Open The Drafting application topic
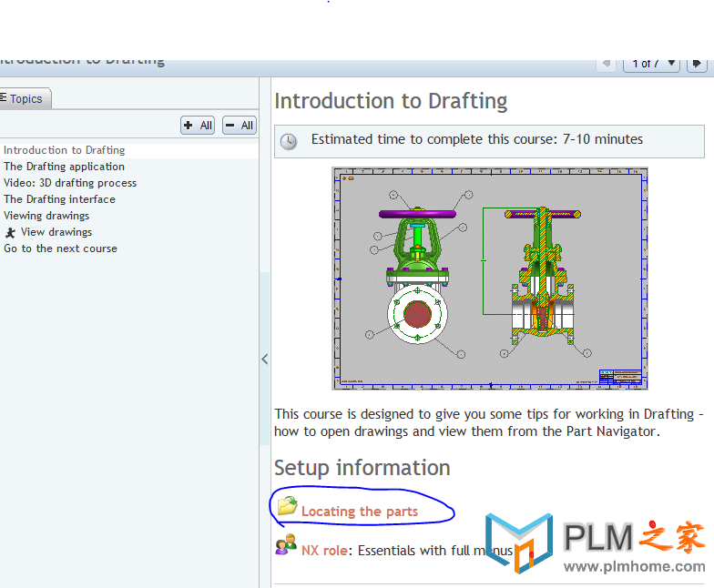 [64, 167]
